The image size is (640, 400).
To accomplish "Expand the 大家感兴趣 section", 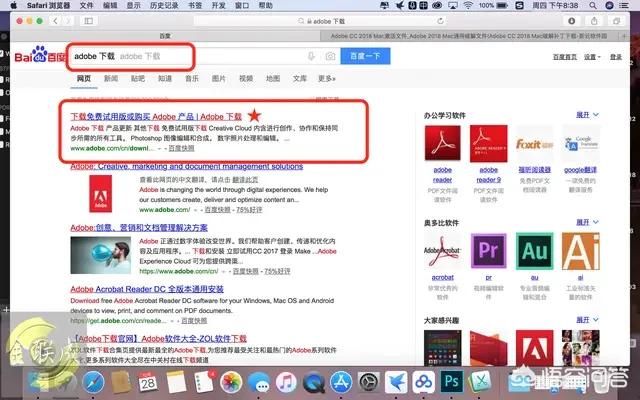I will click(x=587, y=320).
